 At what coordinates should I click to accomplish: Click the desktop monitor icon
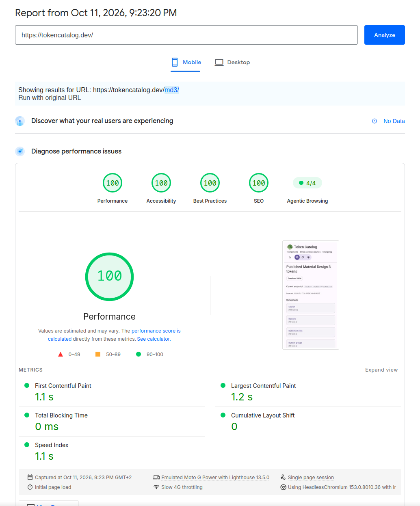[219, 62]
